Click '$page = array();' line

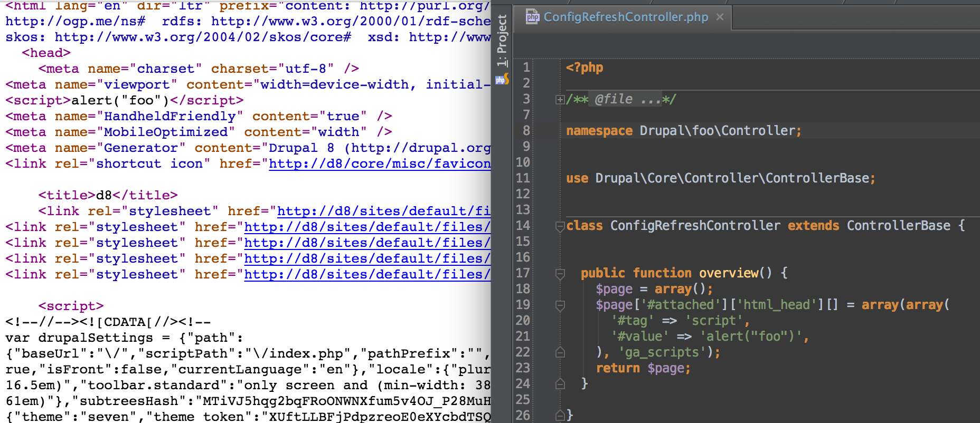click(x=654, y=289)
